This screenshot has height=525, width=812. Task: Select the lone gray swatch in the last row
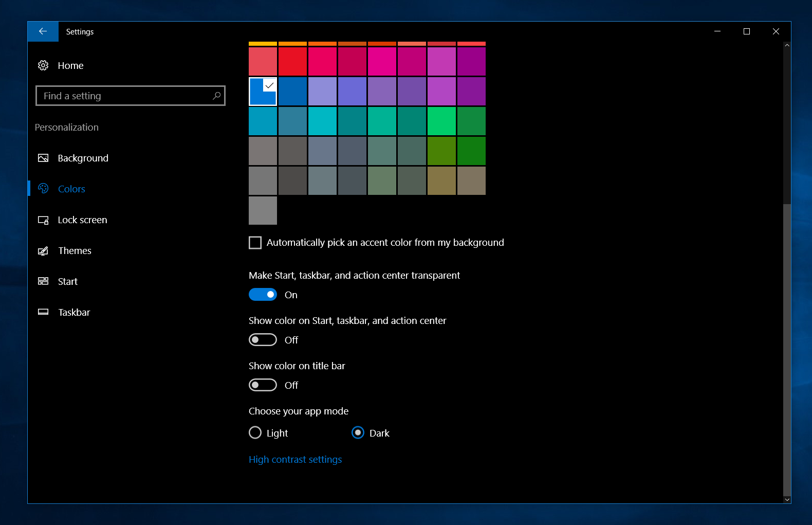pos(263,210)
